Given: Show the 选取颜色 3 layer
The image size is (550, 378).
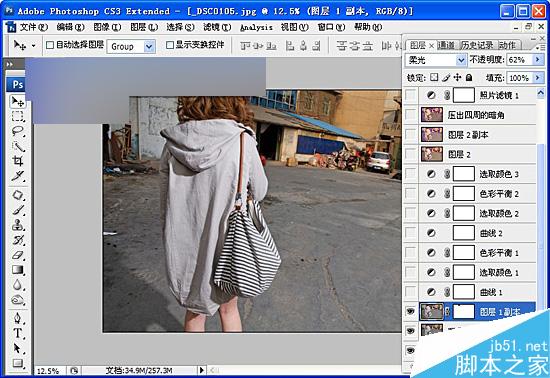Looking at the screenshot, I should pos(410,174).
